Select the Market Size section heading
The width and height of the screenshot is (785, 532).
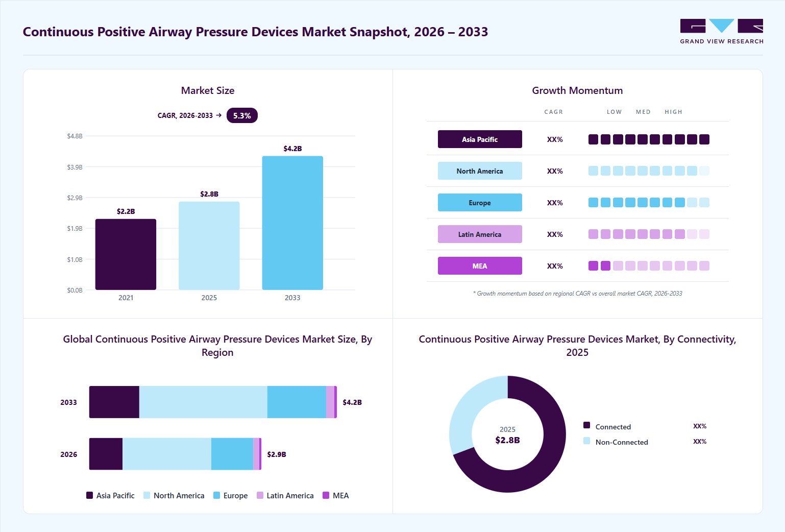coord(208,90)
